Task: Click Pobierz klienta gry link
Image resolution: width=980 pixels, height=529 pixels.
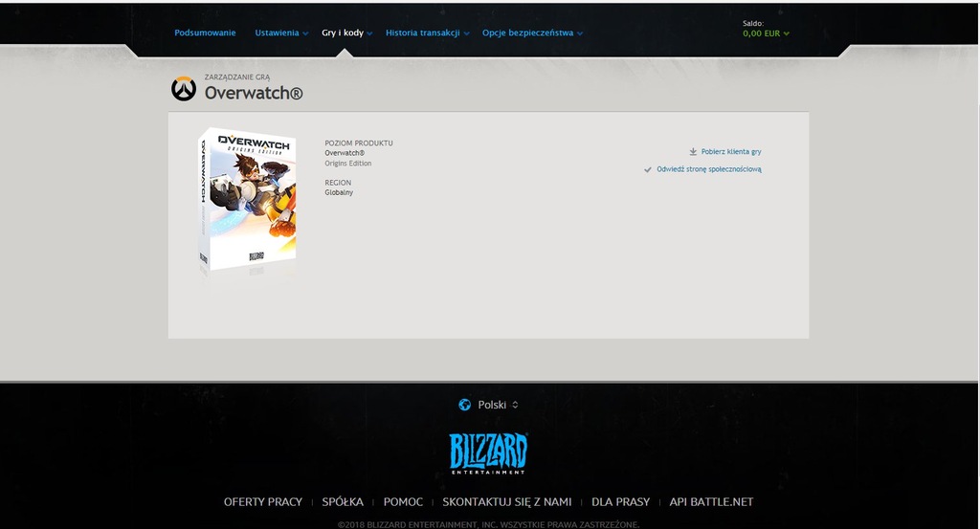Action: coord(731,152)
